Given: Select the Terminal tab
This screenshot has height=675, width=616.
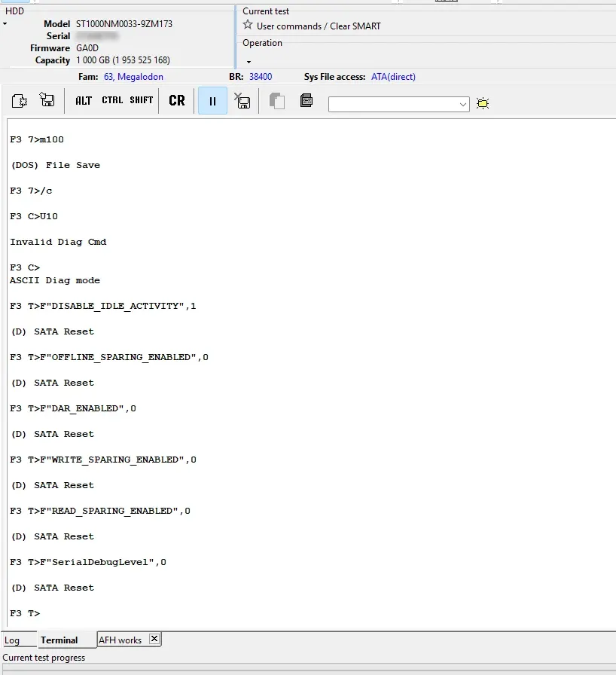Looking at the screenshot, I should 59,640.
